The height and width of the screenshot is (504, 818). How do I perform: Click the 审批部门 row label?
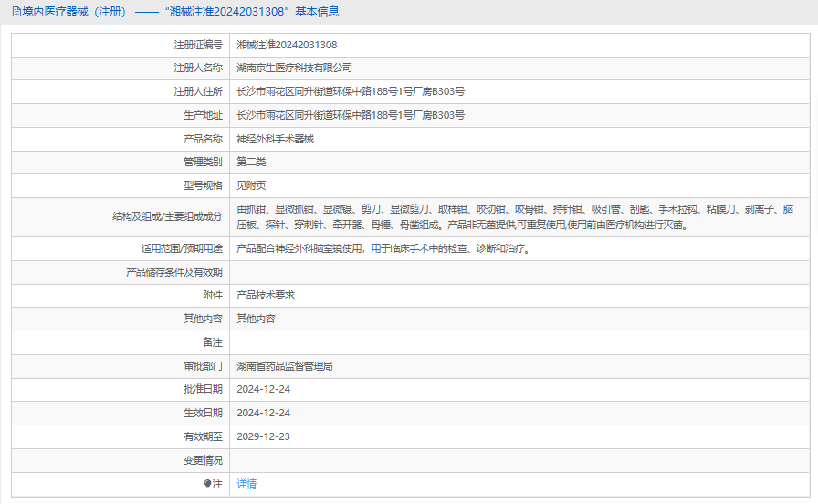coord(203,366)
